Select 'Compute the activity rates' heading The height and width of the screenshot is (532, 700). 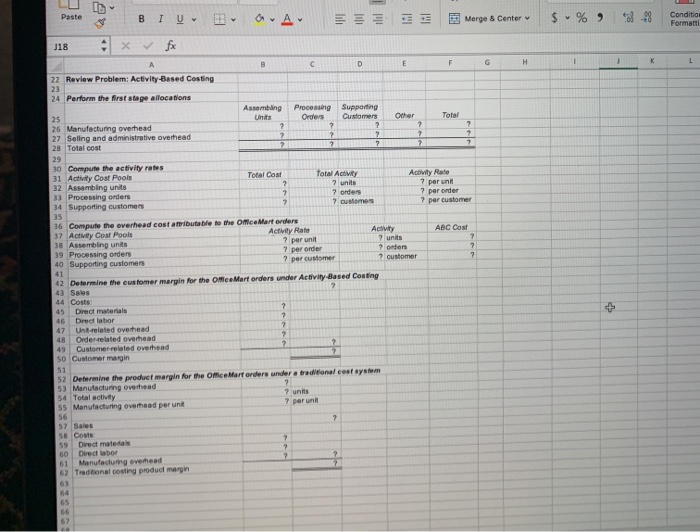116,168
